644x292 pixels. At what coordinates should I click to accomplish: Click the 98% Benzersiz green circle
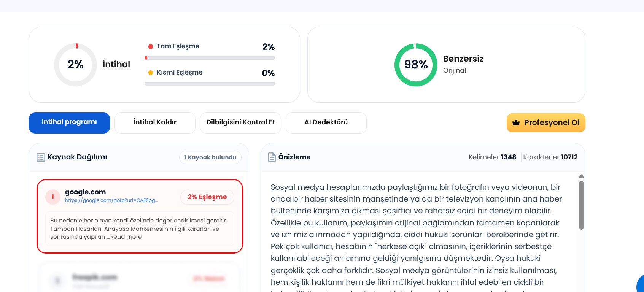tap(416, 65)
